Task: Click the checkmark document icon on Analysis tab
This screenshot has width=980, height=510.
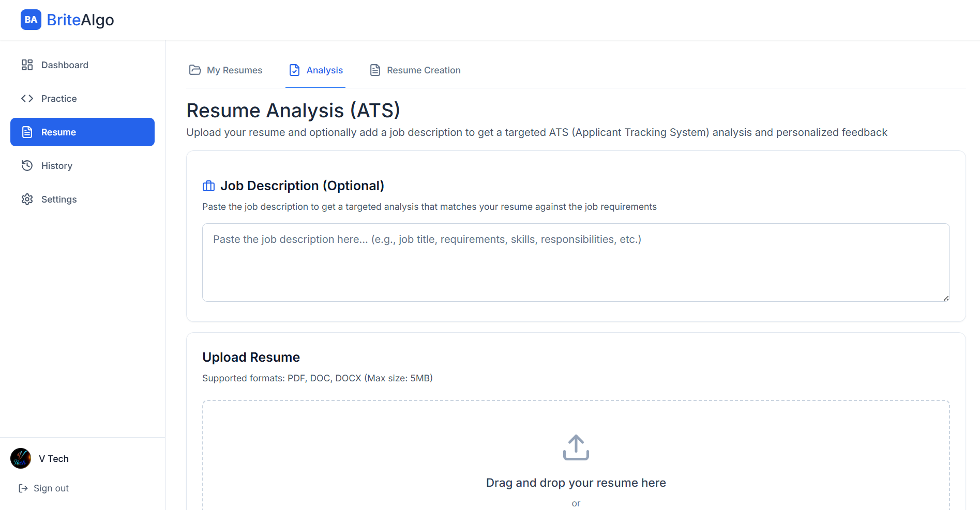Action: click(294, 70)
